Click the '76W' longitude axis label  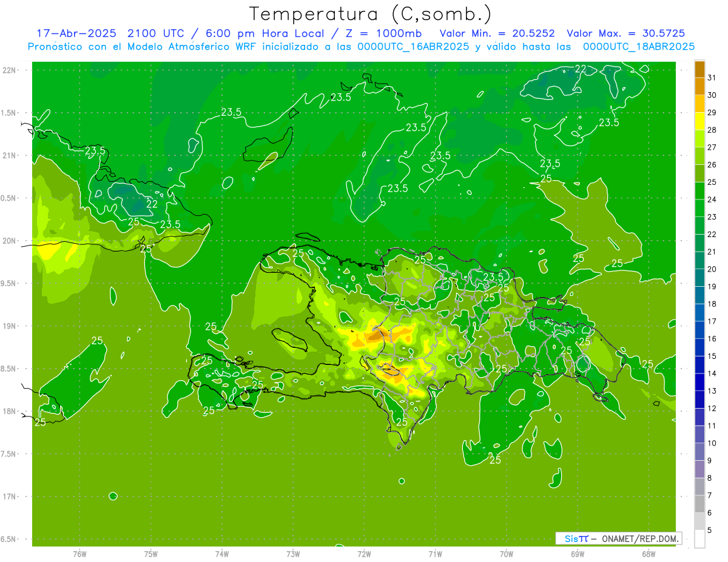click(x=79, y=554)
